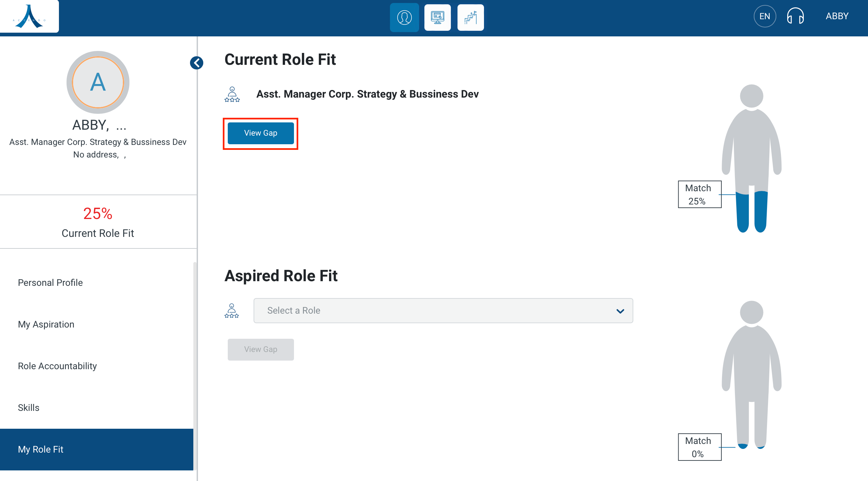Select My Role Fit sidebar item

tap(40, 449)
